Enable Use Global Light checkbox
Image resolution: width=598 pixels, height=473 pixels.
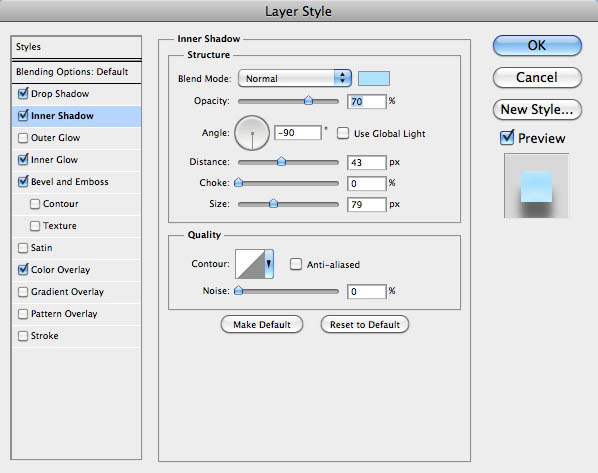(342, 133)
